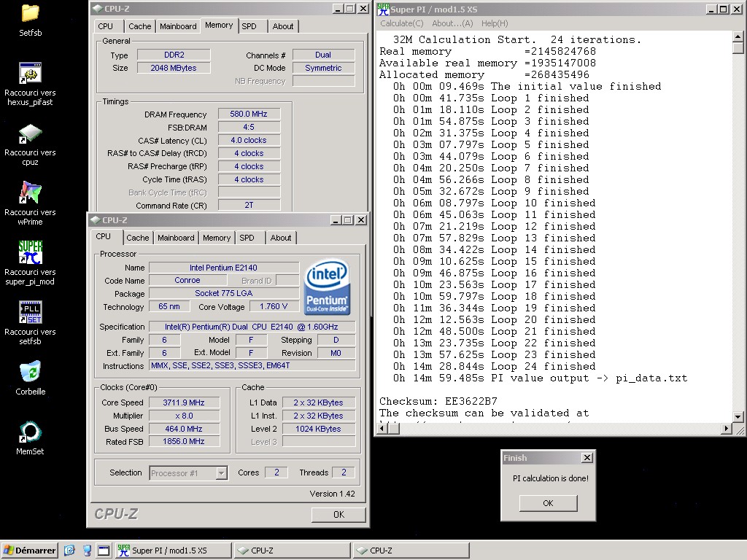Launch the wPrime desktop shortcut icon
The height and width of the screenshot is (560, 747).
tap(30, 192)
